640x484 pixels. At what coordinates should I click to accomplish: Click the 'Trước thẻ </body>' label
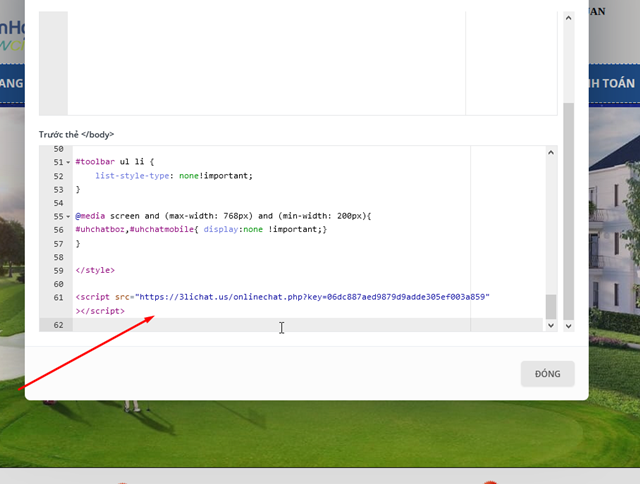76,134
